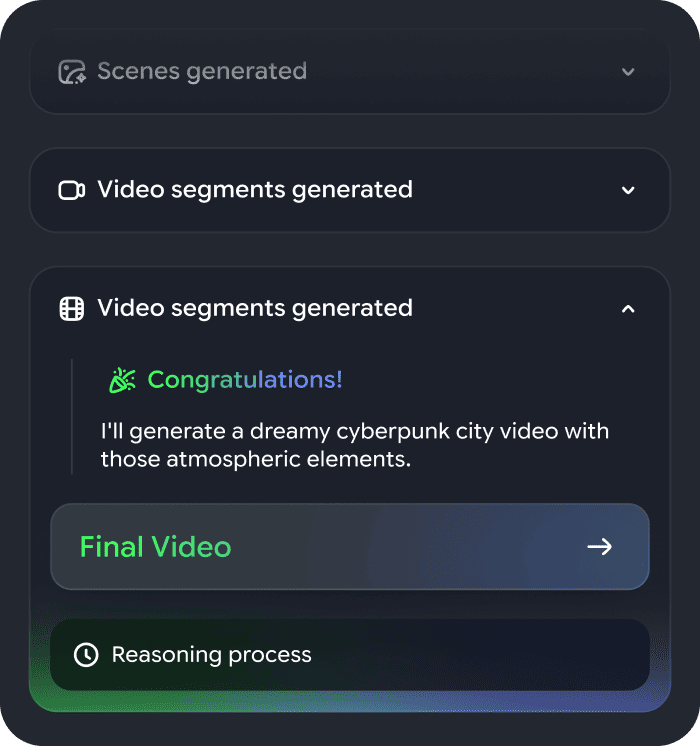This screenshot has width=700, height=746.
Task: Click the Scenes generated title text
Action: tap(202, 72)
